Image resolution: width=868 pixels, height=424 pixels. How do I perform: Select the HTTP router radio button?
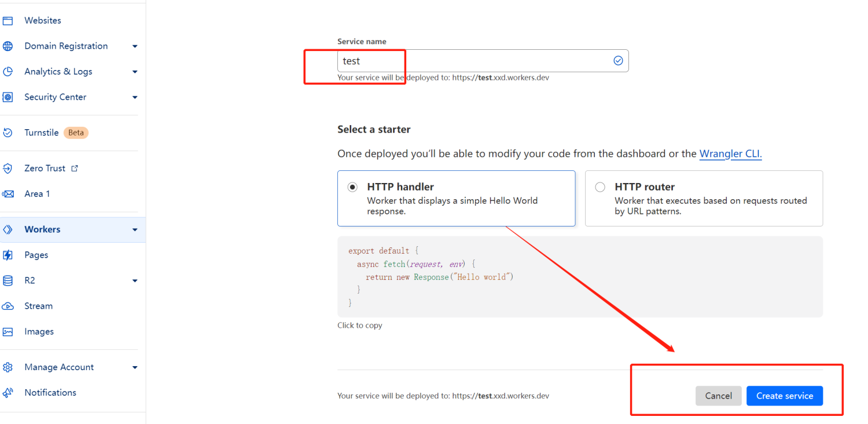point(600,187)
